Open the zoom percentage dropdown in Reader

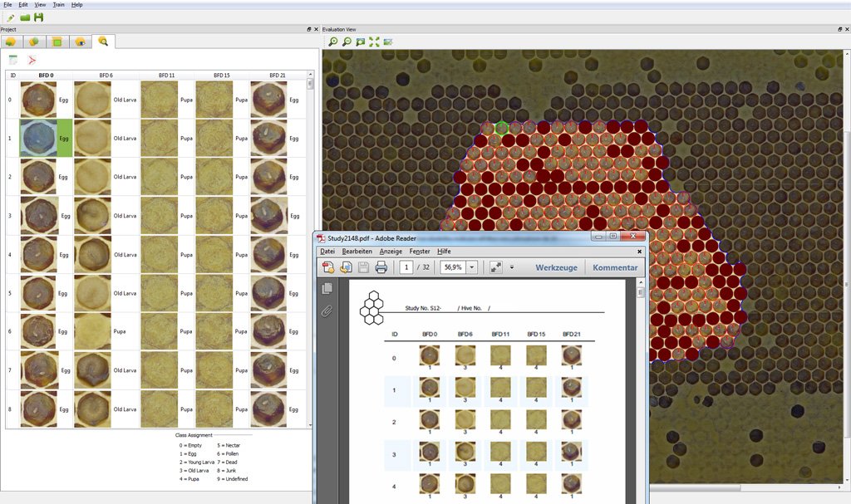coord(472,267)
